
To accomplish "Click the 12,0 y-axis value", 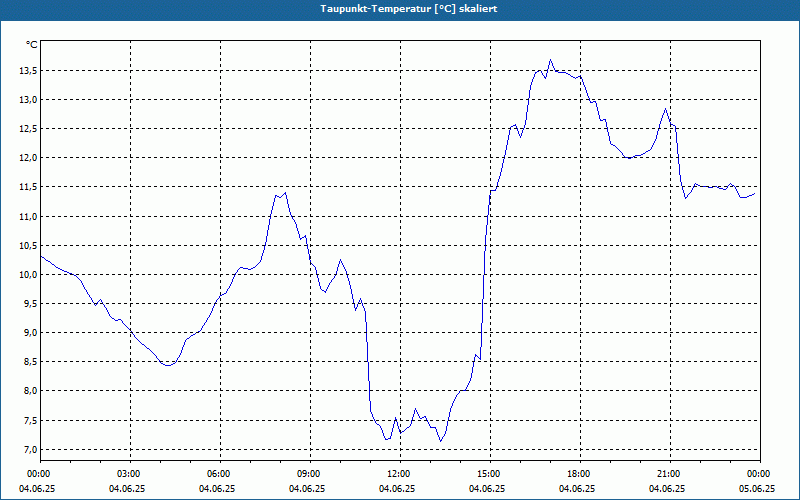I will click(x=28, y=158).
